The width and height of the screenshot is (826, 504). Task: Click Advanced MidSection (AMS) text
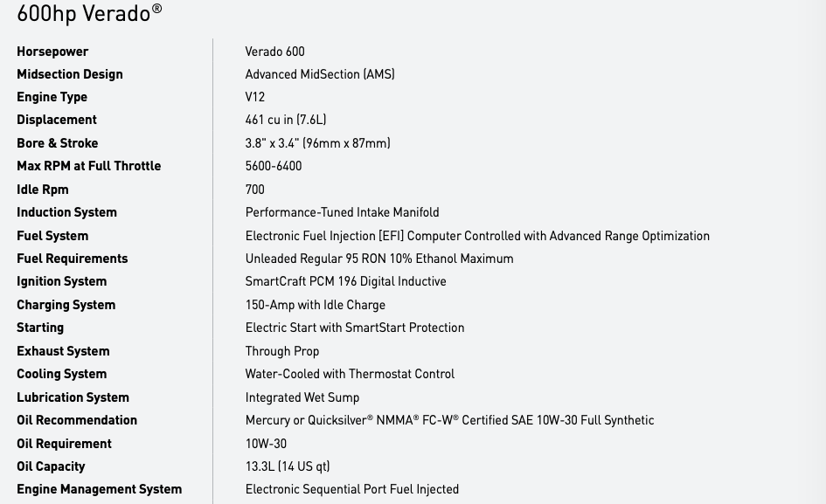pos(320,74)
